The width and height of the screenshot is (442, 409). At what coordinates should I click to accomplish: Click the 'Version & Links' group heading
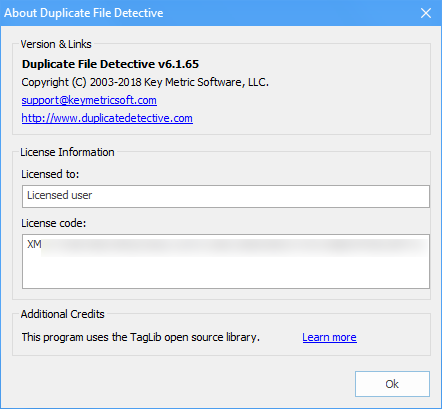56,44
